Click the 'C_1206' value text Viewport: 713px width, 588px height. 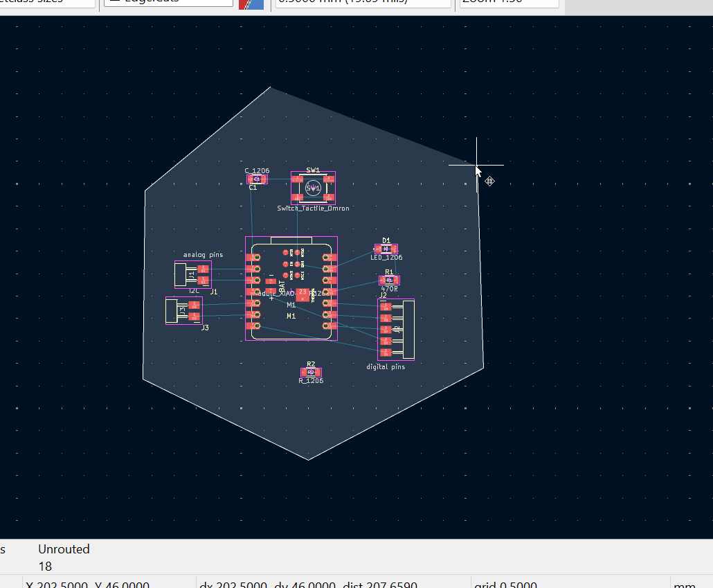point(257,170)
